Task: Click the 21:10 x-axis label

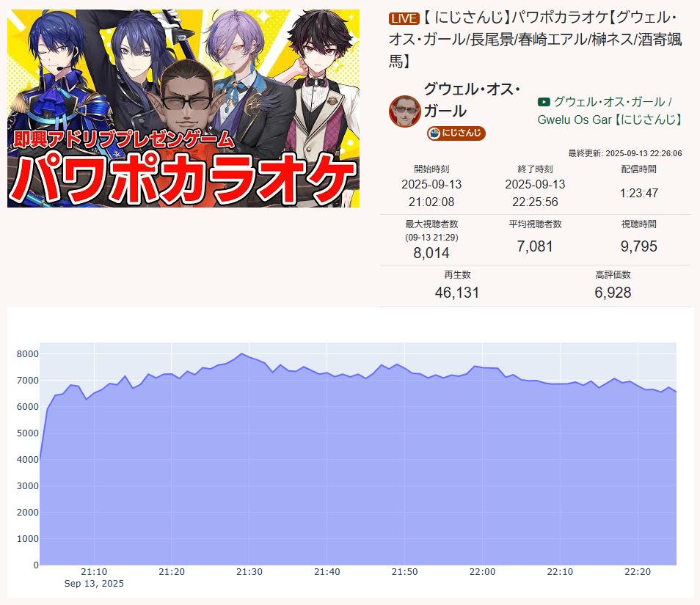Action: [x=94, y=571]
